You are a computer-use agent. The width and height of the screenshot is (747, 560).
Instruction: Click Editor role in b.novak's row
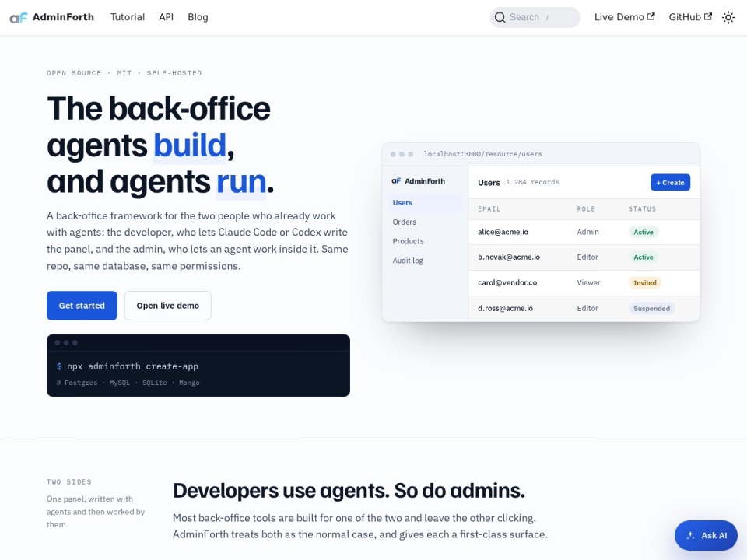click(587, 257)
